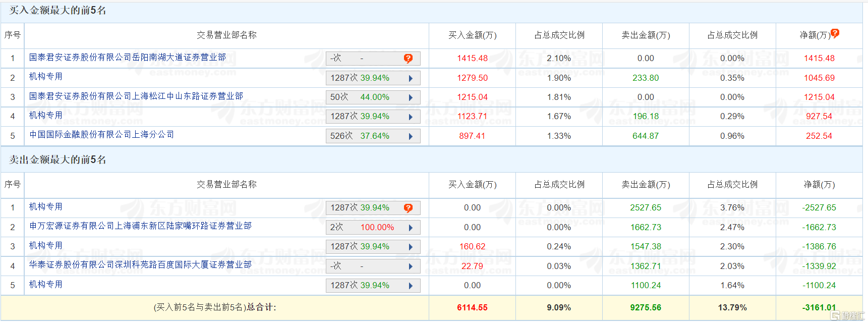Expand arrow in the 华泰证券 row
The width and height of the screenshot is (868, 324).
click(411, 266)
